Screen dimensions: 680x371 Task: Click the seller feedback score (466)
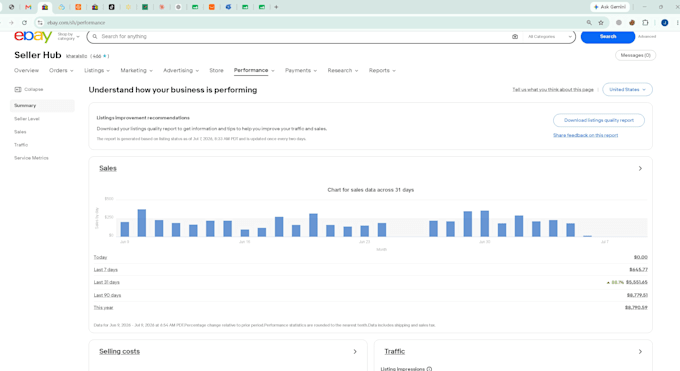(96, 56)
